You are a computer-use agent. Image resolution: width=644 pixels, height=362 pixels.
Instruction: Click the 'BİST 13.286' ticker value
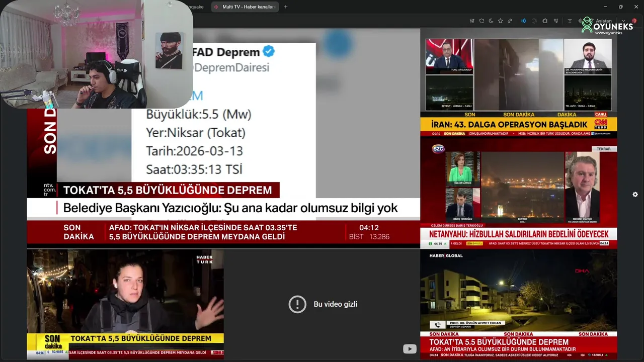[x=369, y=236]
